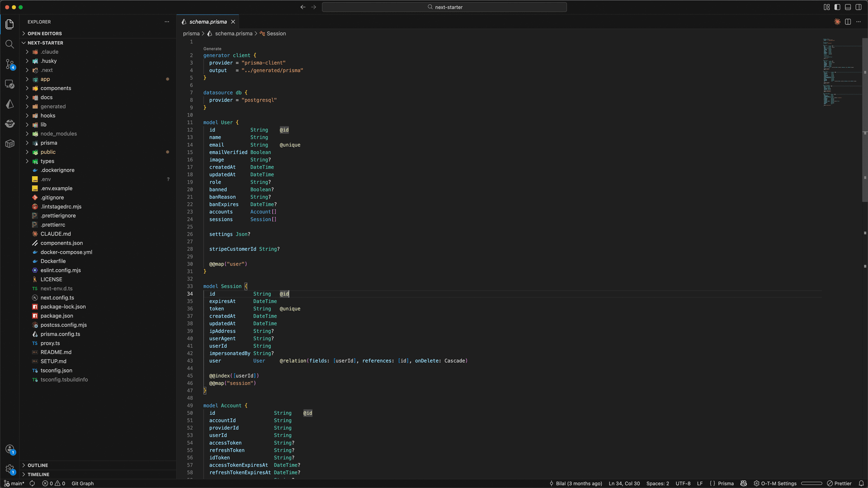Open the Explorer view in activity bar

[9, 24]
